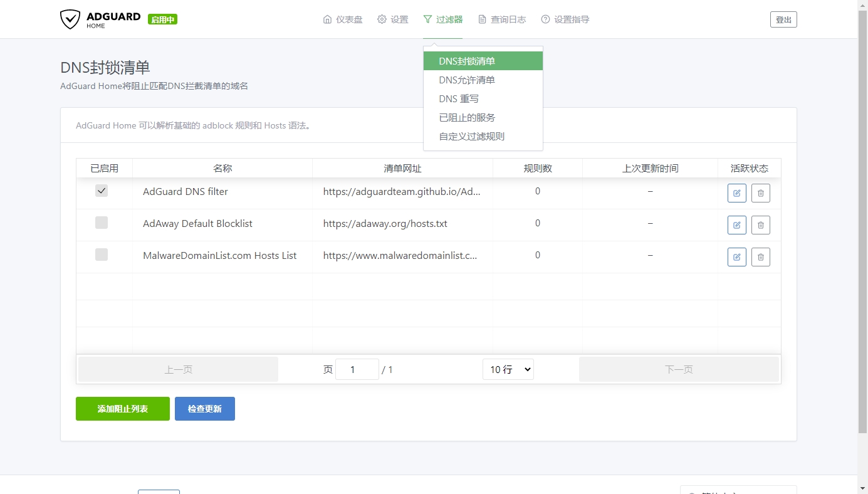
Task: Open the 设置指导 setup guide tab
Action: coord(565,19)
